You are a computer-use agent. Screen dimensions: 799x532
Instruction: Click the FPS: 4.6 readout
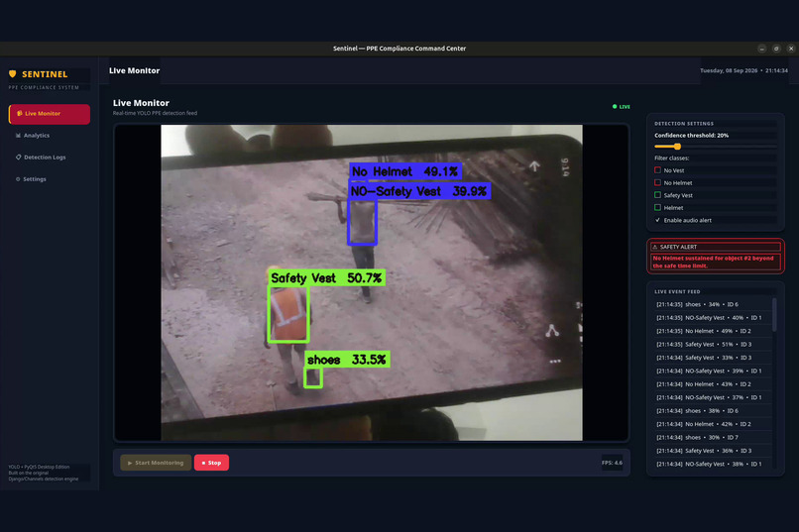612,463
